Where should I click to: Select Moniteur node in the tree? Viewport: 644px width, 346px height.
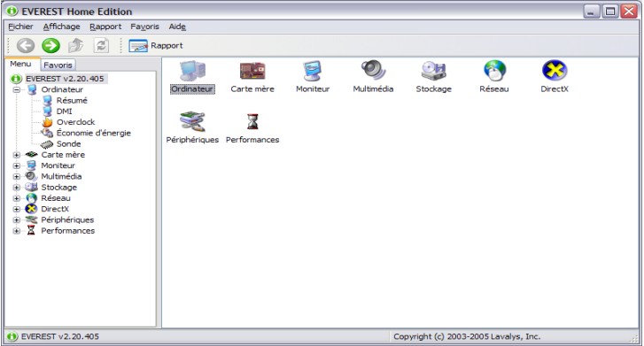pos(58,165)
